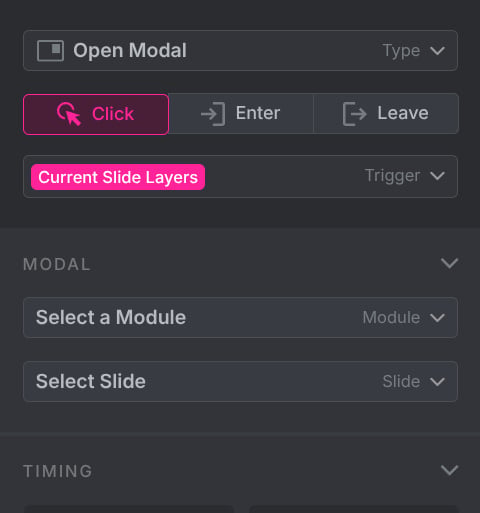Click the TIMING section heading
The width and height of the screenshot is (480, 513).
58,471
